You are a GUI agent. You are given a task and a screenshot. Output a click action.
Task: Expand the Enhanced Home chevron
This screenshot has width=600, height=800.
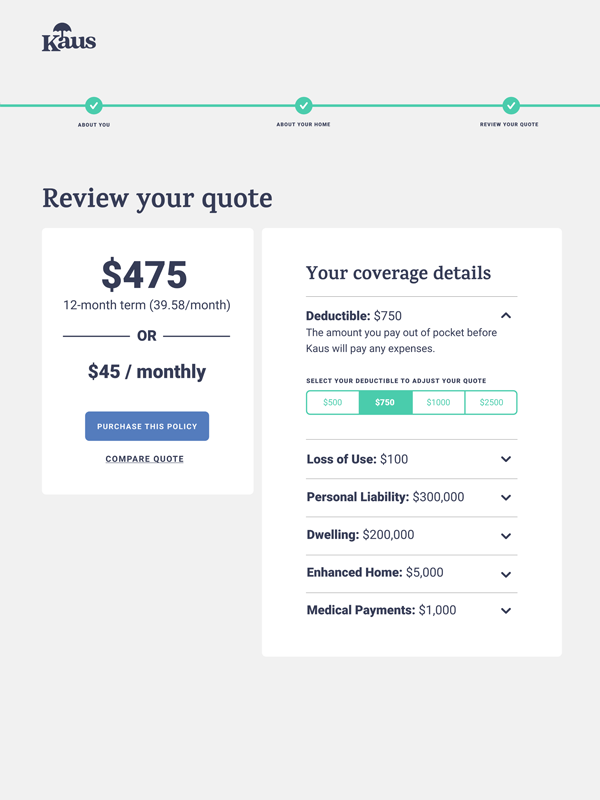point(506,574)
